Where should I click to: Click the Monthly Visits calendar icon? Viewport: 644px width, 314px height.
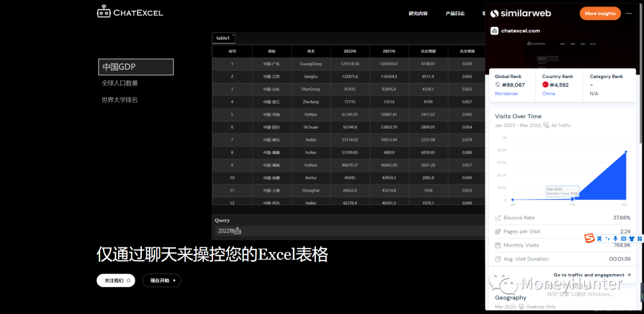498,245
